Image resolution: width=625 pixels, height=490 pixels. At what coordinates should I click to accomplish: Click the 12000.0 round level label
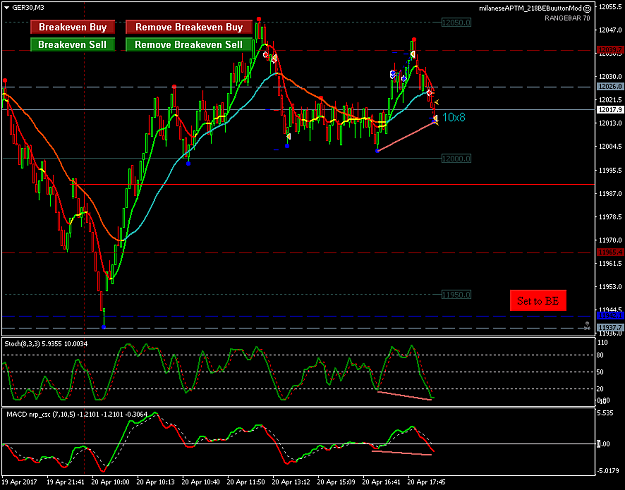click(456, 159)
